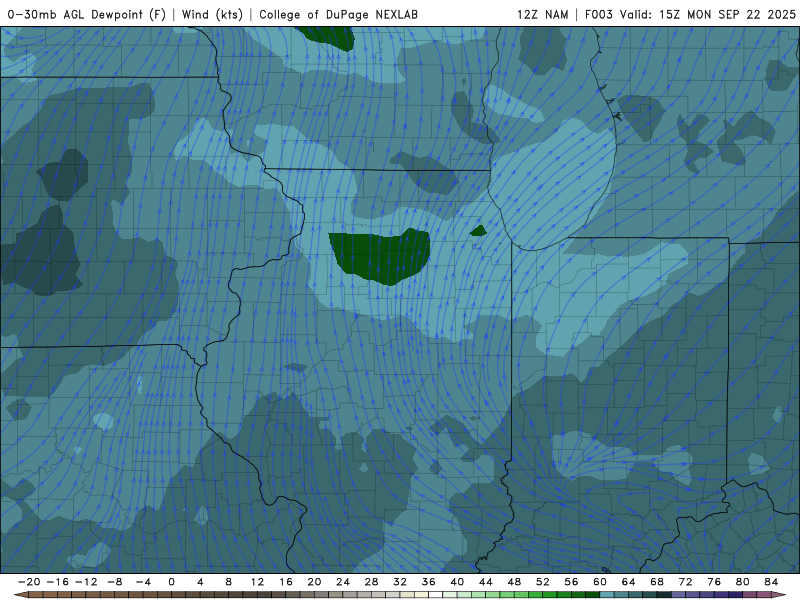
Task: Click the 60 legend value
Action: 600,582
